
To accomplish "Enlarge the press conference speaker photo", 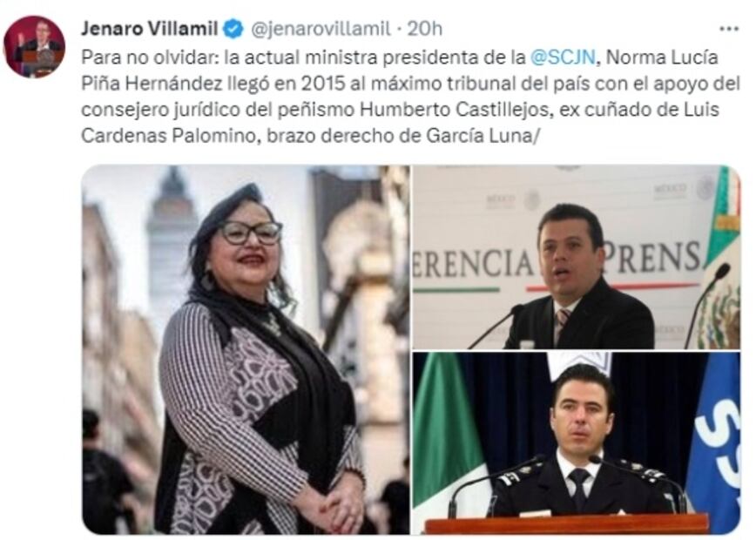I will (577, 257).
